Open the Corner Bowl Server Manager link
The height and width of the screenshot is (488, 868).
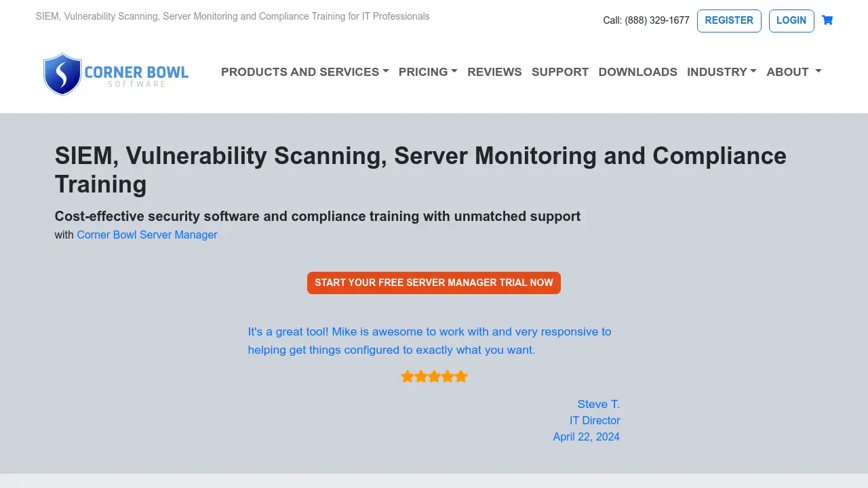pyautogui.click(x=147, y=235)
